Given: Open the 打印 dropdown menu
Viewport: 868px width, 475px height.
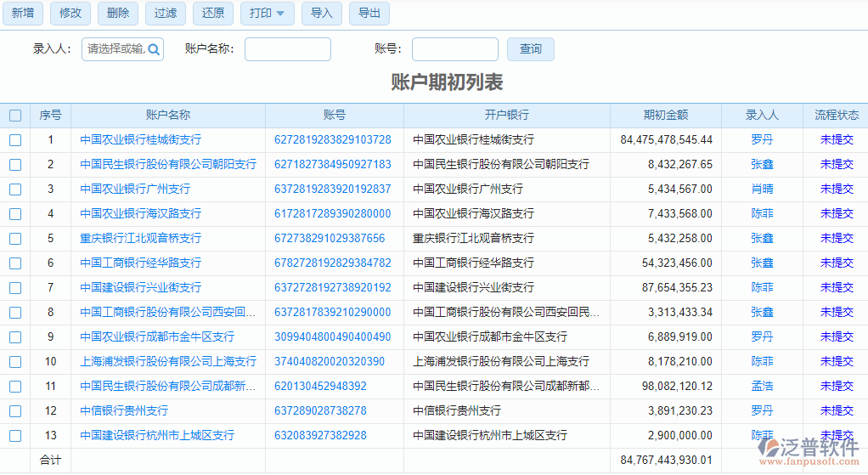Looking at the screenshot, I should click(268, 13).
